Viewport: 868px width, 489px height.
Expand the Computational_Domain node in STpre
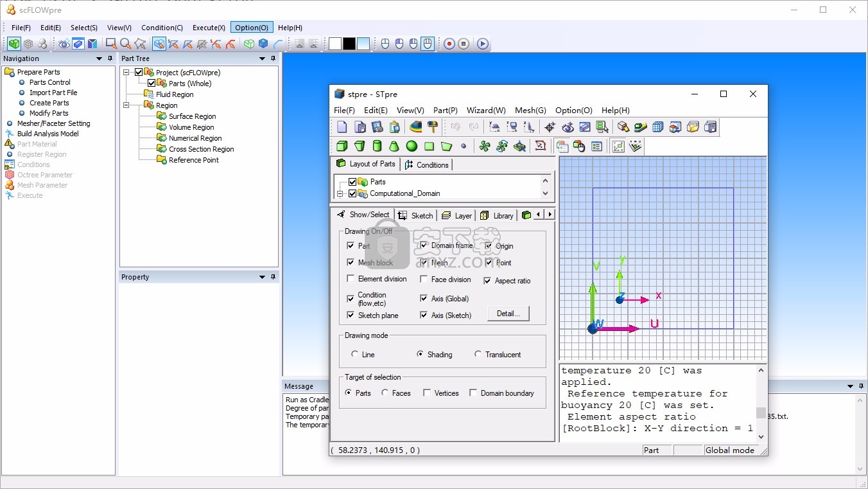340,193
